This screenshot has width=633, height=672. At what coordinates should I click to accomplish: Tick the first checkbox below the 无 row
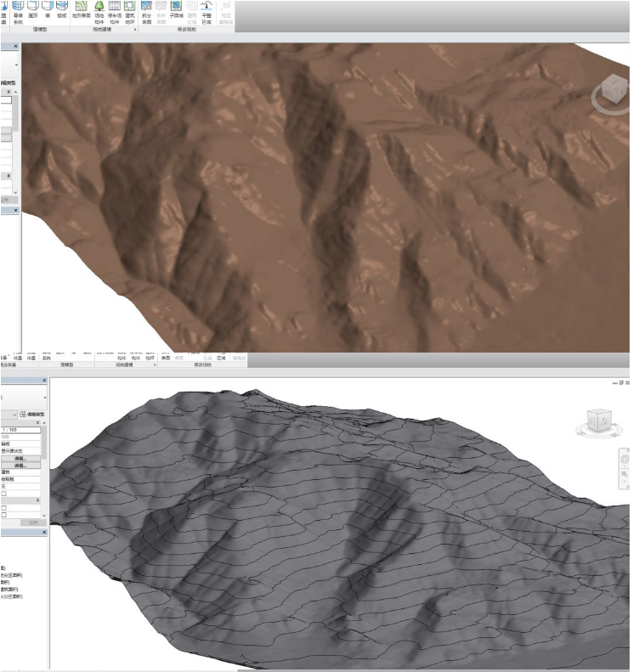(x=4, y=494)
